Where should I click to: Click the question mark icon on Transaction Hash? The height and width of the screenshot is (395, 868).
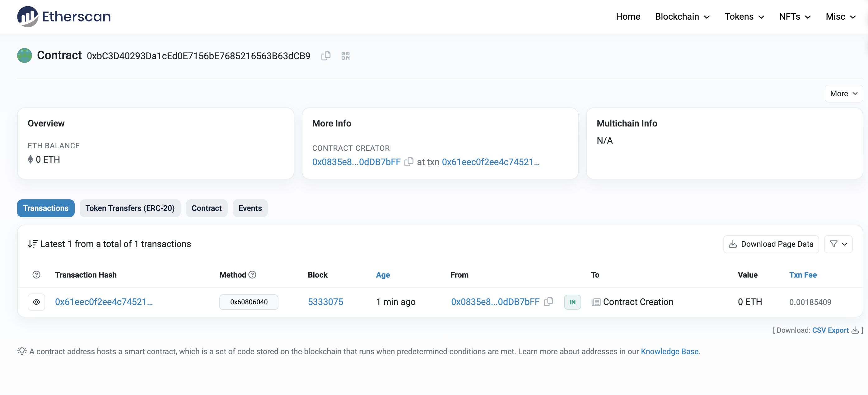coord(36,275)
